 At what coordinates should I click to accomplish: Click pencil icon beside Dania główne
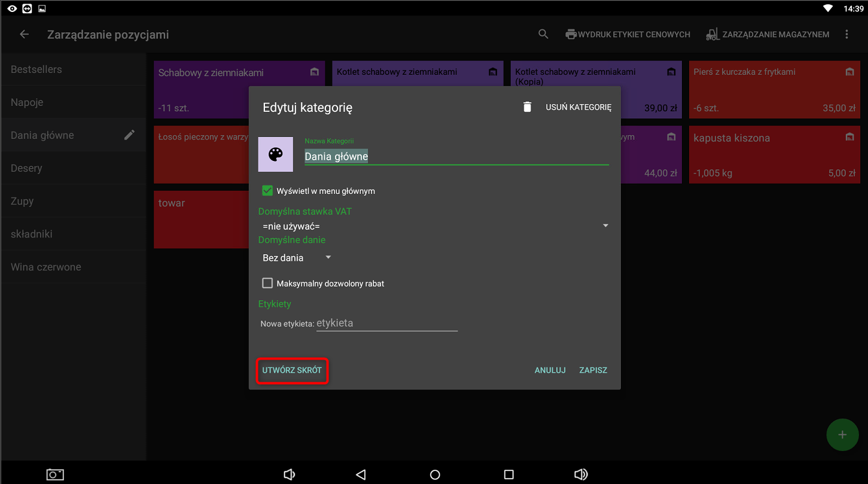click(x=129, y=135)
